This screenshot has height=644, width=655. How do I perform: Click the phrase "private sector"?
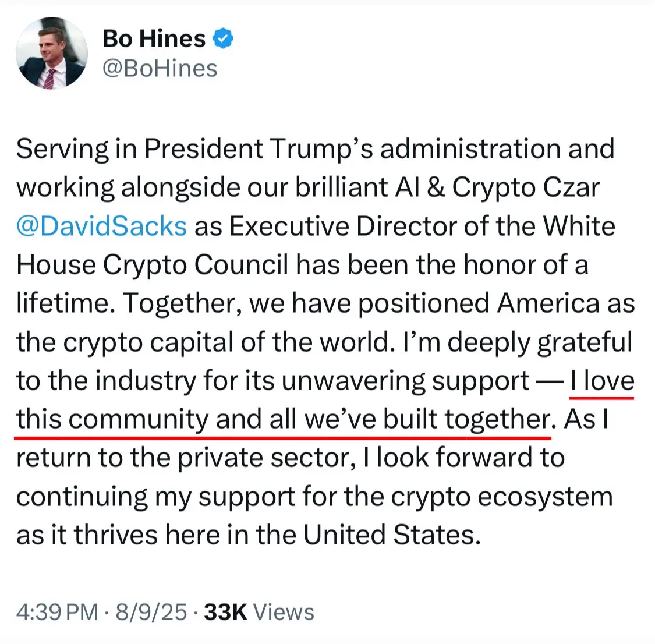pos(263,457)
